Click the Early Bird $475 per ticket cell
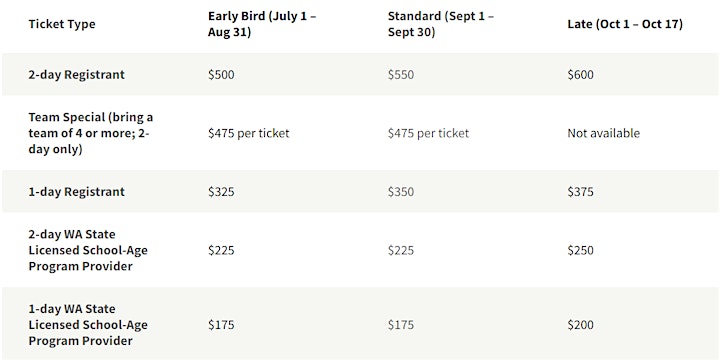 click(248, 133)
